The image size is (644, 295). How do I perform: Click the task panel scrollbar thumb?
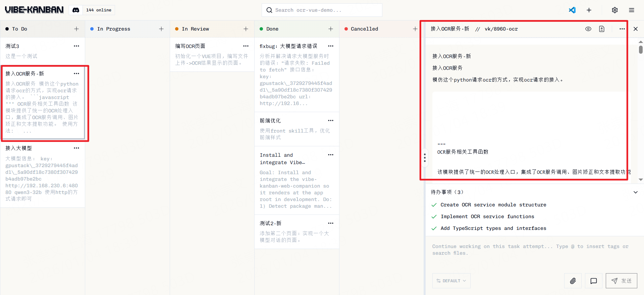click(x=641, y=50)
